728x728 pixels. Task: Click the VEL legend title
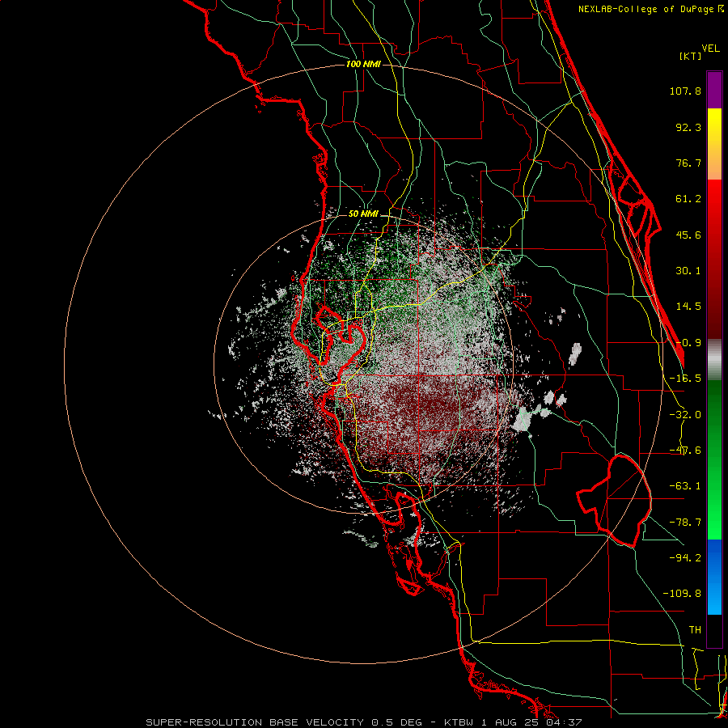click(x=710, y=48)
